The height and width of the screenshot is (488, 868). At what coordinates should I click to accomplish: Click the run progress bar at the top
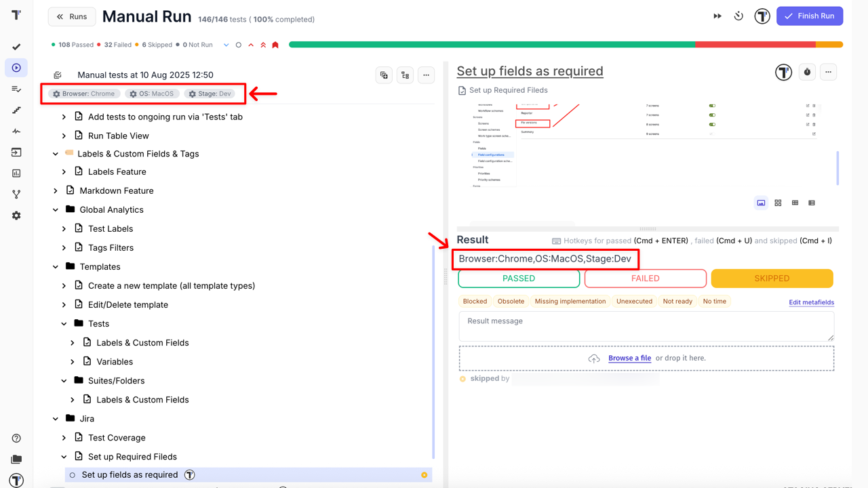[566, 43]
